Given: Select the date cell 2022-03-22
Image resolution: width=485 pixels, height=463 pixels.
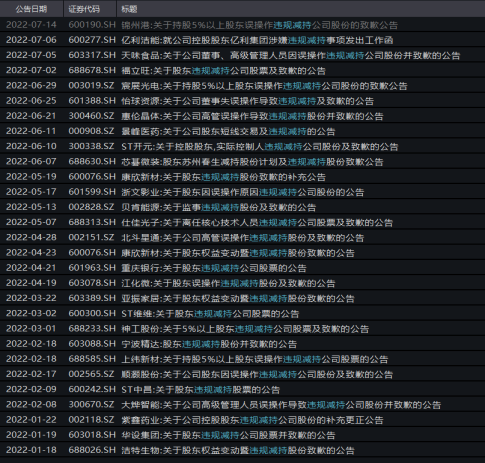Looking at the screenshot, I should [31, 298].
